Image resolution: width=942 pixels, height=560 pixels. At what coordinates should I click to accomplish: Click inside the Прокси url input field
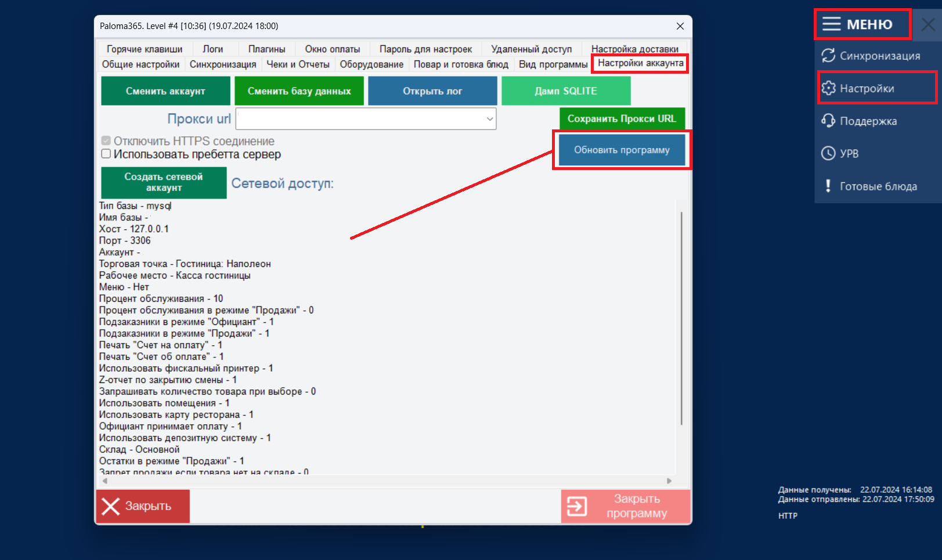360,119
